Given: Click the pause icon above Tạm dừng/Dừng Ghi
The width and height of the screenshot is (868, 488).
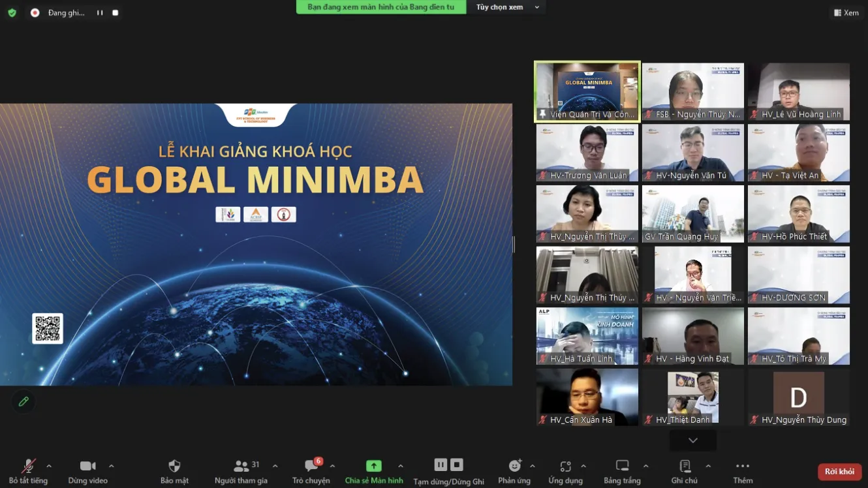Looking at the screenshot, I should (x=441, y=465).
